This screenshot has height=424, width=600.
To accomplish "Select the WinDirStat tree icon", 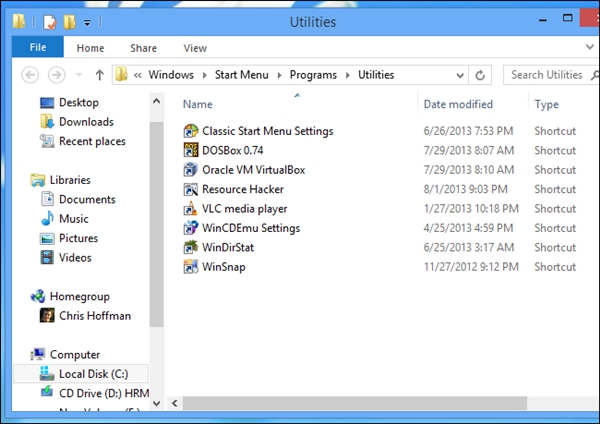I will 191,247.
